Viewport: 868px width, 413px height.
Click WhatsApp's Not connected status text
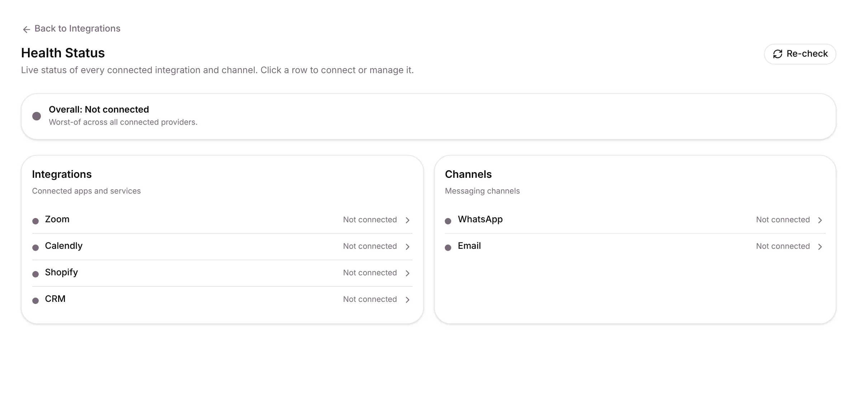point(783,220)
